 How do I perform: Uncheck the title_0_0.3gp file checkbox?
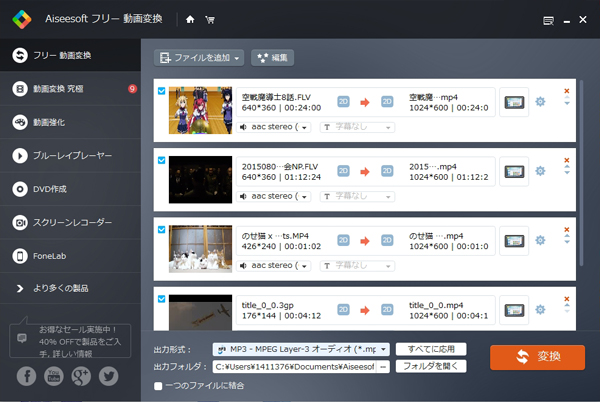point(161,299)
